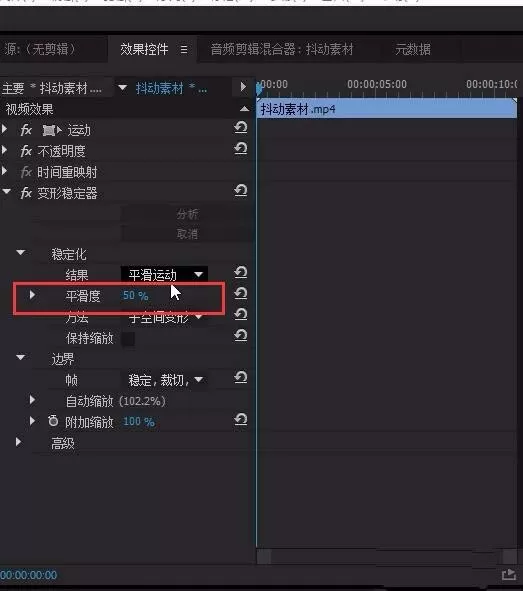Toggle fx switch for 变形稳定器 effect

coord(26,193)
